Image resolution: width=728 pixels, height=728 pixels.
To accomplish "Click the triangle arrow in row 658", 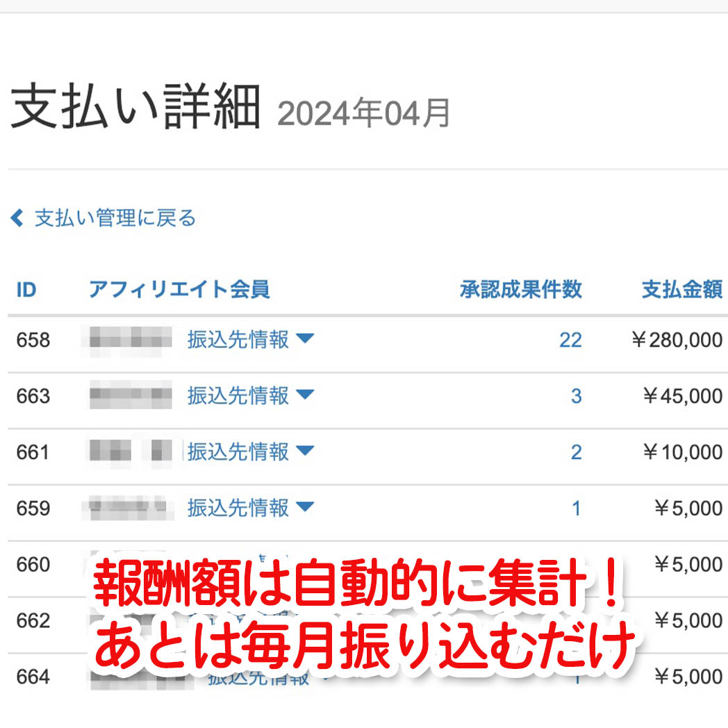I will 305,339.
